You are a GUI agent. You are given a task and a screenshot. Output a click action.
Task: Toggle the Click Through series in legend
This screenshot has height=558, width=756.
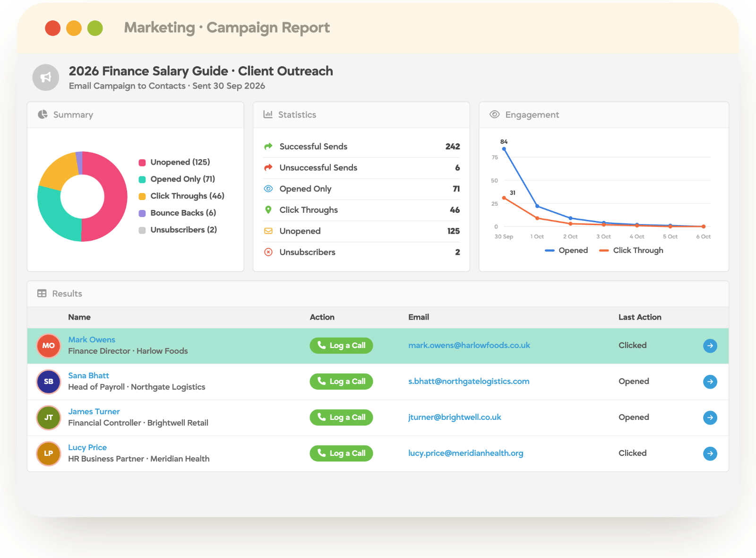[x=631, y=250]
